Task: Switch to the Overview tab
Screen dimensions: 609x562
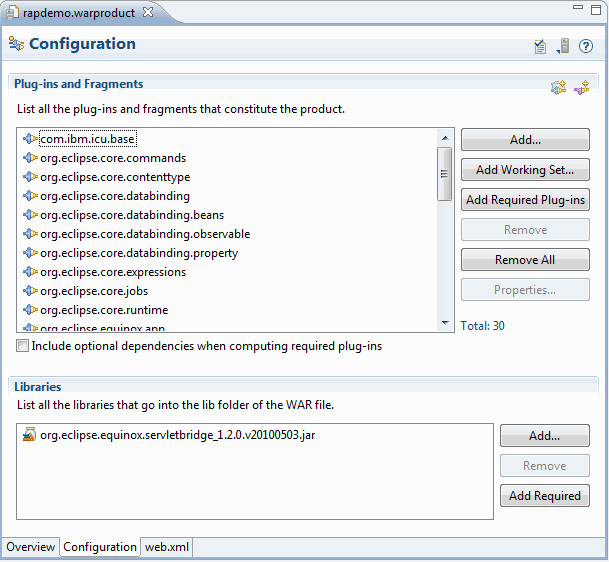Action: click(x=30, y=547)
